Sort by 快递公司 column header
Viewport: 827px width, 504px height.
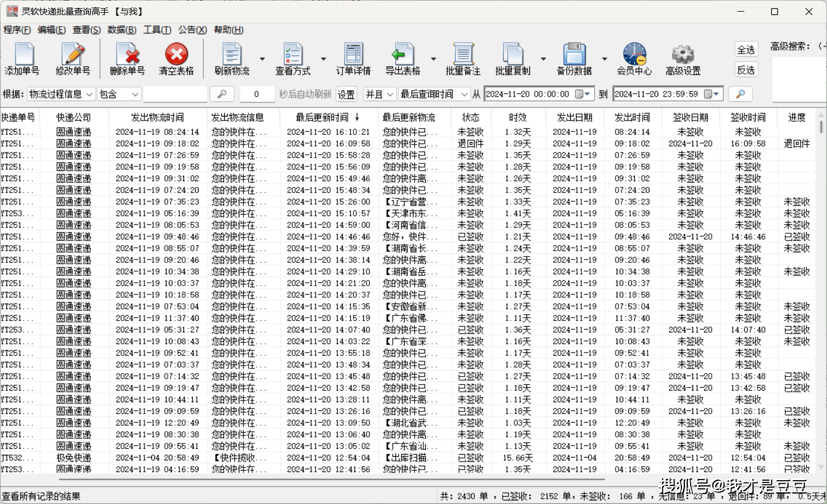[x=74, y=118]
